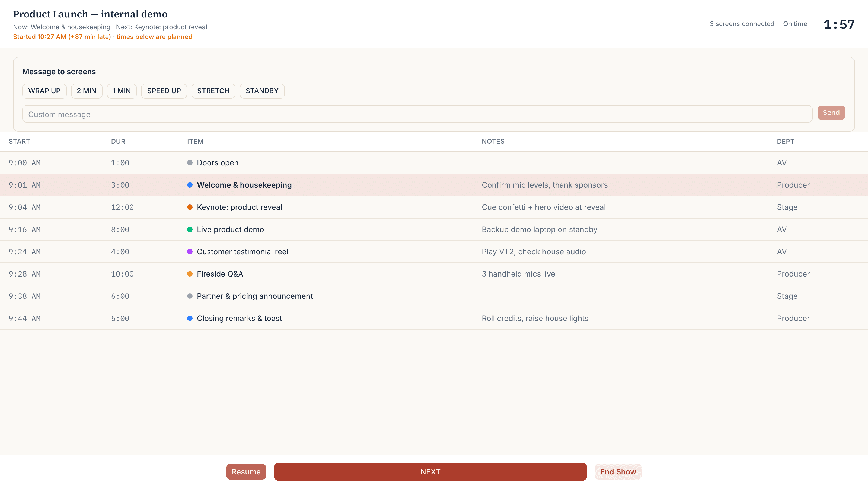
Task: Resume the show timer
Action: click(246, 471)
